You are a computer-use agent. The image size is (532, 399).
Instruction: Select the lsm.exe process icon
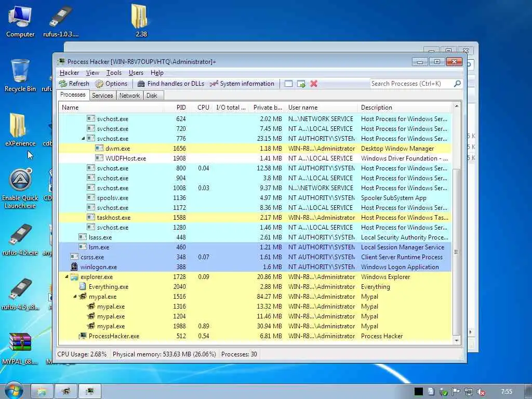click(x=83, y=247)
